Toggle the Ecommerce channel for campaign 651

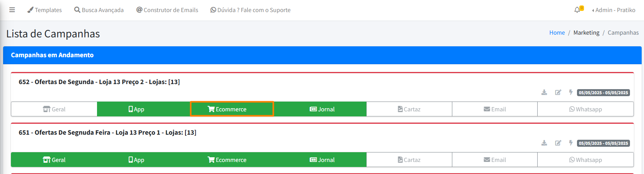227,160
